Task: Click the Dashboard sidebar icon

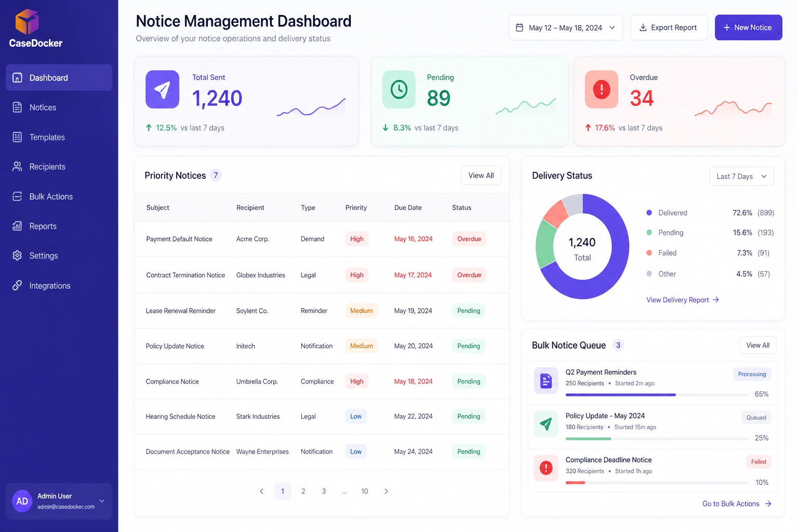Action: [x=17, y=77]
